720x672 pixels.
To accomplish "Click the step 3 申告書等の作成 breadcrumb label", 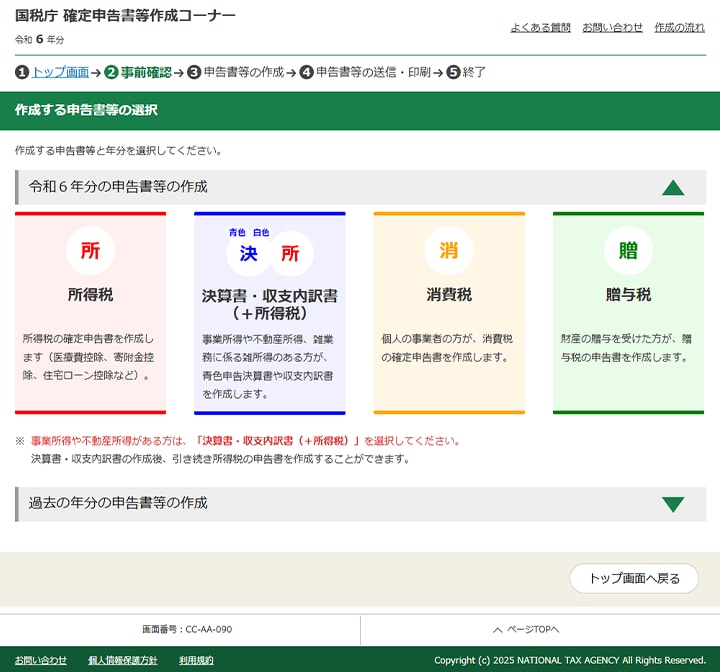I will tap(244, 72).
